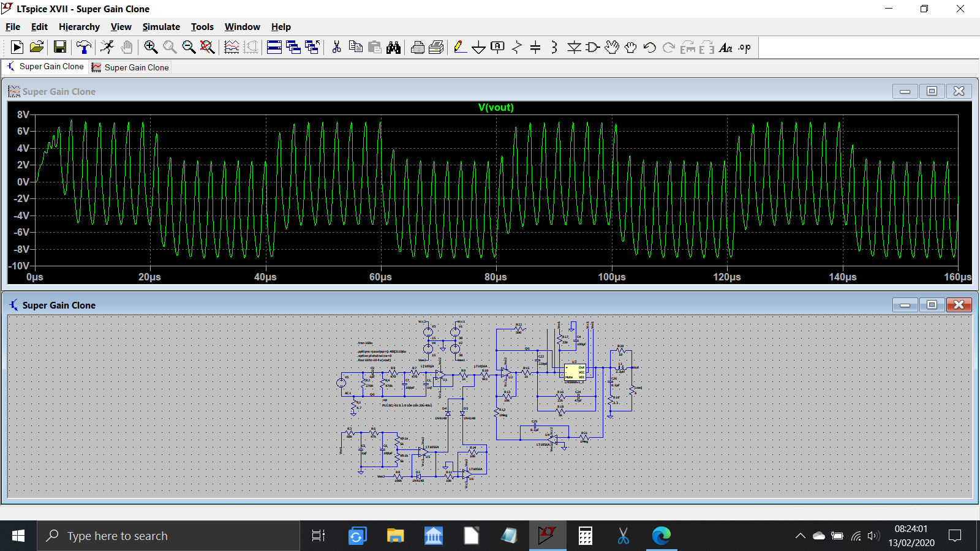Open the Edit menu
980x551 pixels.
click(39, 27)
